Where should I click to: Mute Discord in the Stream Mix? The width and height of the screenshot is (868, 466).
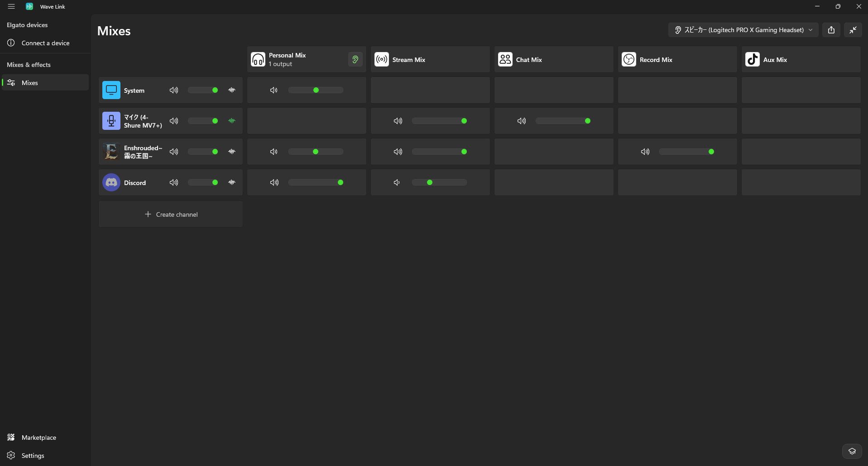point(397,182)
